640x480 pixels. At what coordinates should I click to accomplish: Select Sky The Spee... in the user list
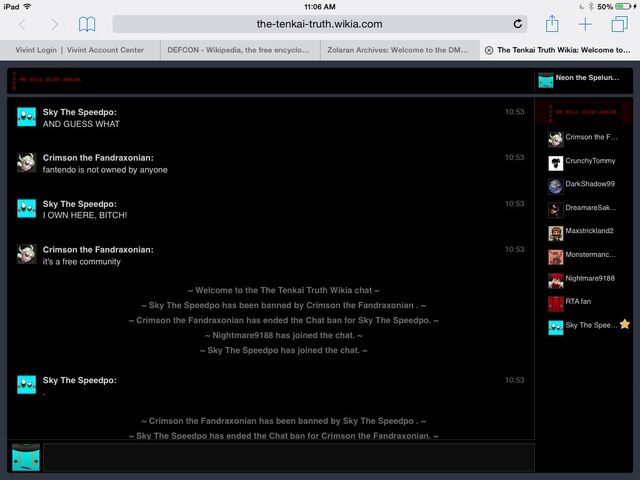tap(584, 327)
